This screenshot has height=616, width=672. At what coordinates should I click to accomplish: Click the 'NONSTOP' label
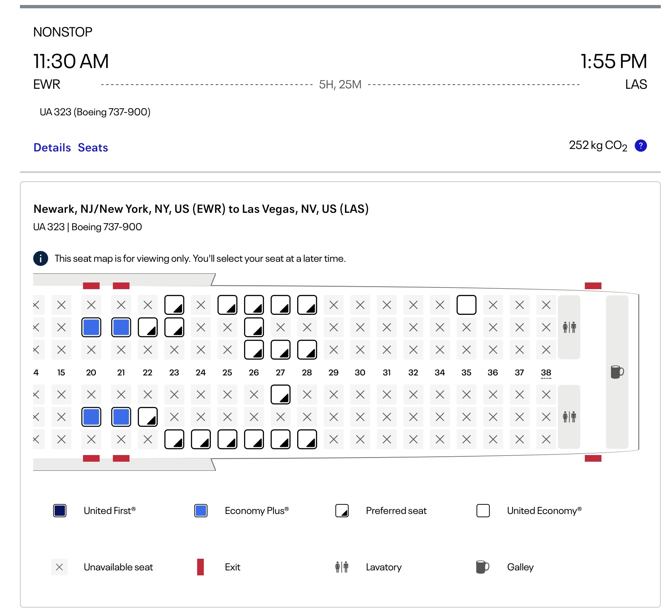pyautogui.click(x=63, y=32)
